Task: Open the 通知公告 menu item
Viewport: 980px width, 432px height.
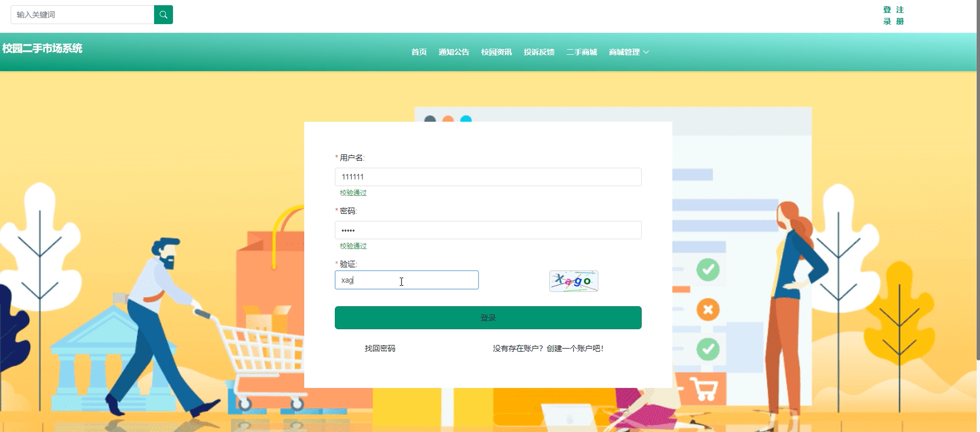Action: coord(453,52)
